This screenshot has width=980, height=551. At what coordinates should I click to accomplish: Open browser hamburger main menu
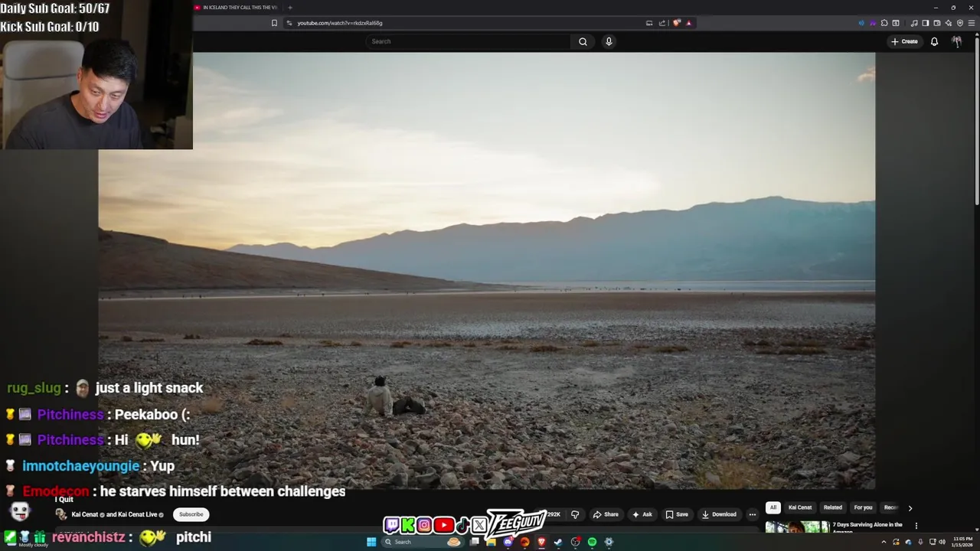pyautogui.click(x=972, y=23)
